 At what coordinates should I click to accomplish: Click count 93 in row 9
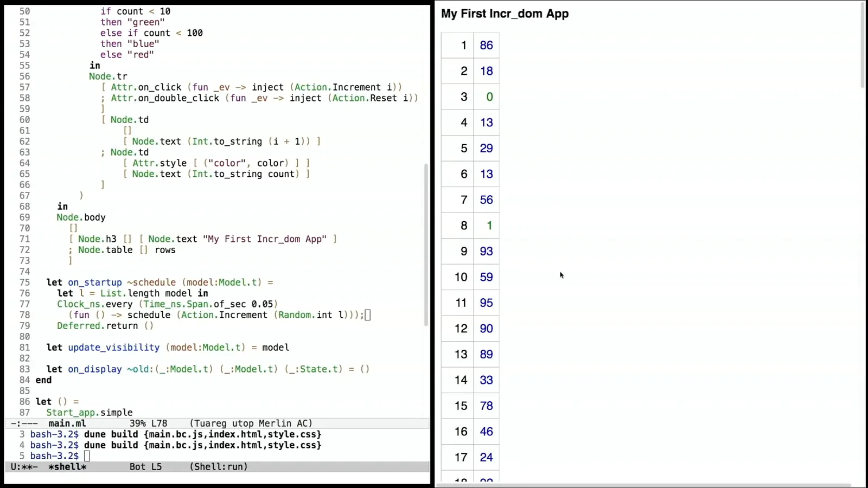click(486, 251)
